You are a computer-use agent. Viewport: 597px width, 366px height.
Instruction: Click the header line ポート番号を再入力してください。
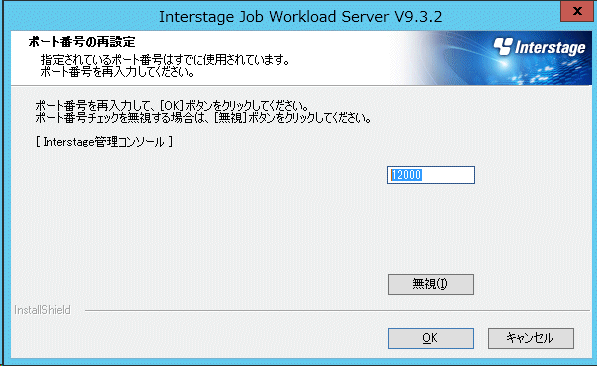[118, 72]
